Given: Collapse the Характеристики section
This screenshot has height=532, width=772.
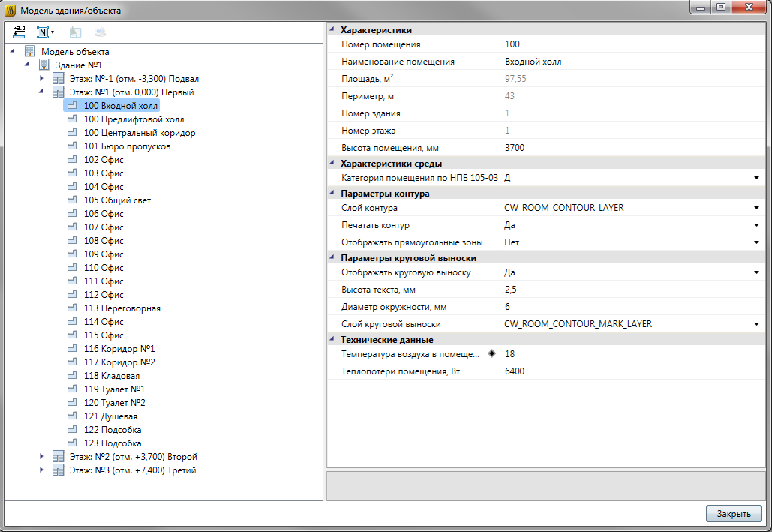Looking at the screenshot, I should coord(332,29).
